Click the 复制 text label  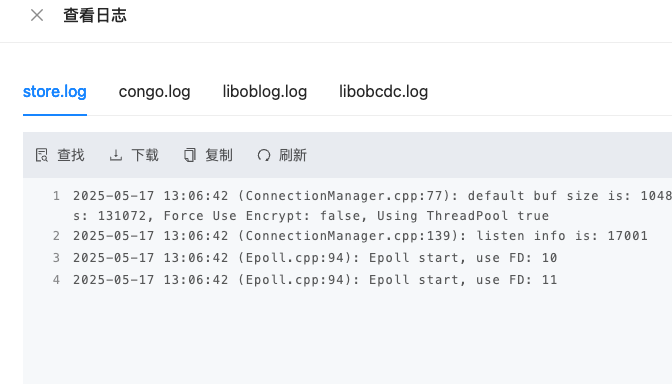[219, 155]
